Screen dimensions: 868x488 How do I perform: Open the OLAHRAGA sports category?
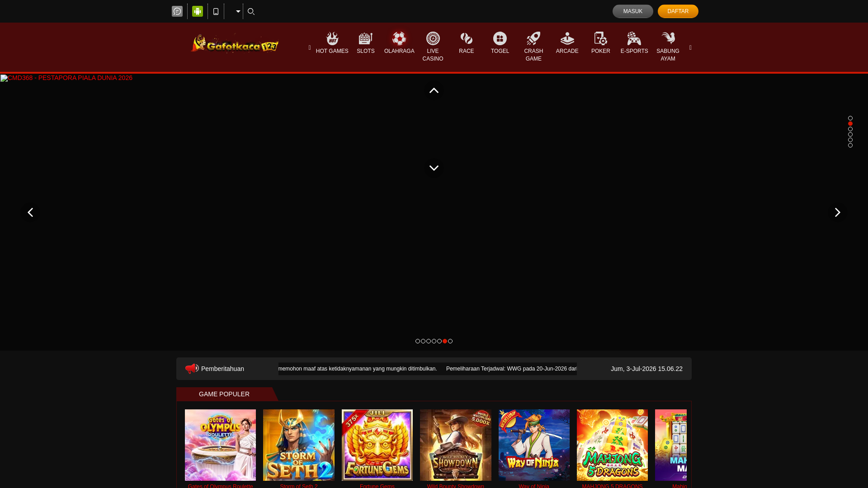coord(399,43)
